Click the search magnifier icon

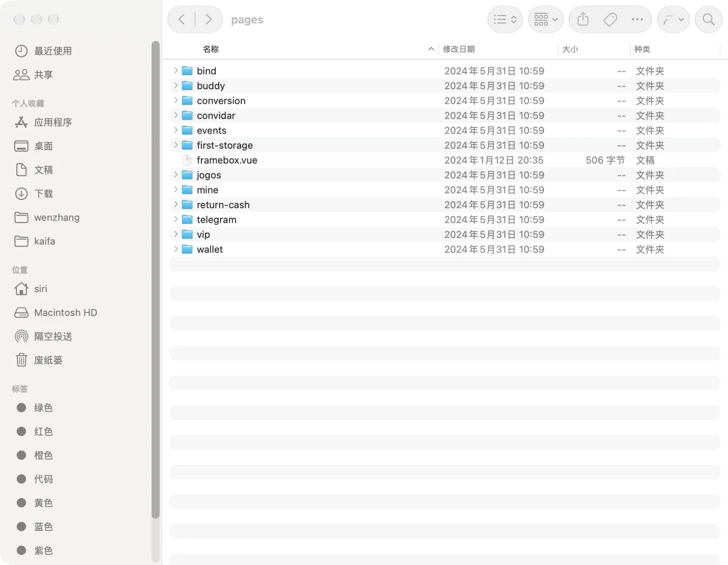[x=708, y=20]
